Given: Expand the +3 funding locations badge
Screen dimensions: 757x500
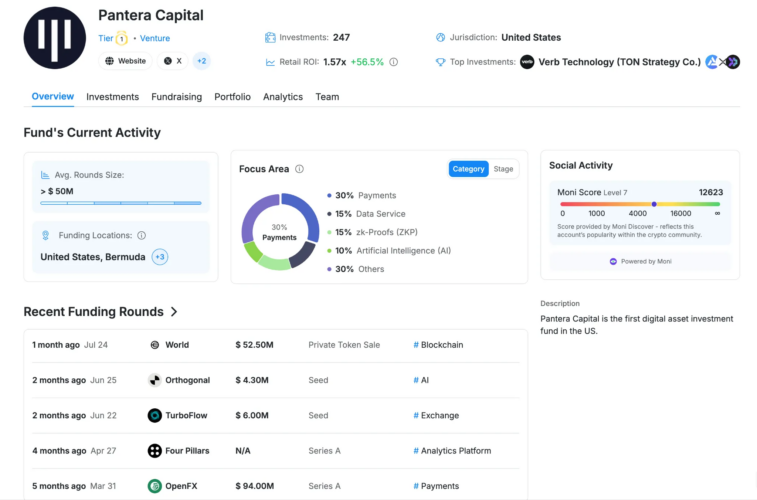Looking at the screenshot, I should click(160, 257).
